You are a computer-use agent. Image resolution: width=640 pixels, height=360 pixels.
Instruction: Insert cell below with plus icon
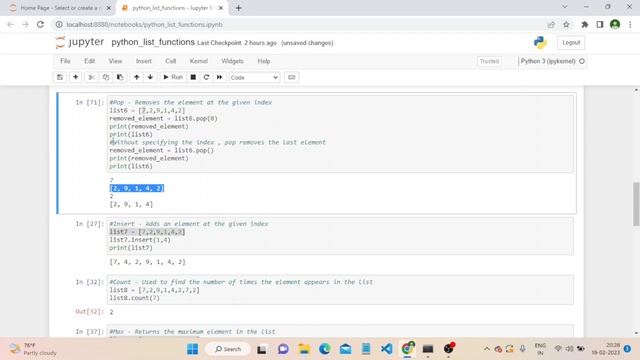click(x=76, y=77)
